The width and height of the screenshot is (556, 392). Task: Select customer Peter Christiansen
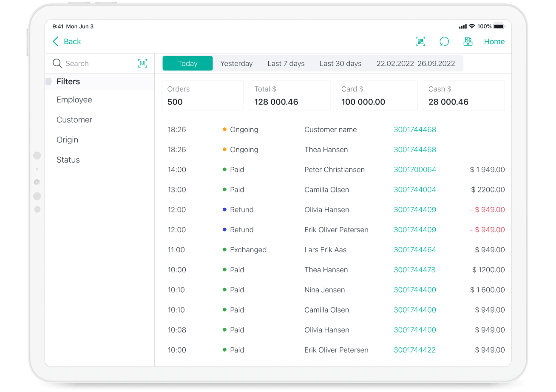pos(335,169)
